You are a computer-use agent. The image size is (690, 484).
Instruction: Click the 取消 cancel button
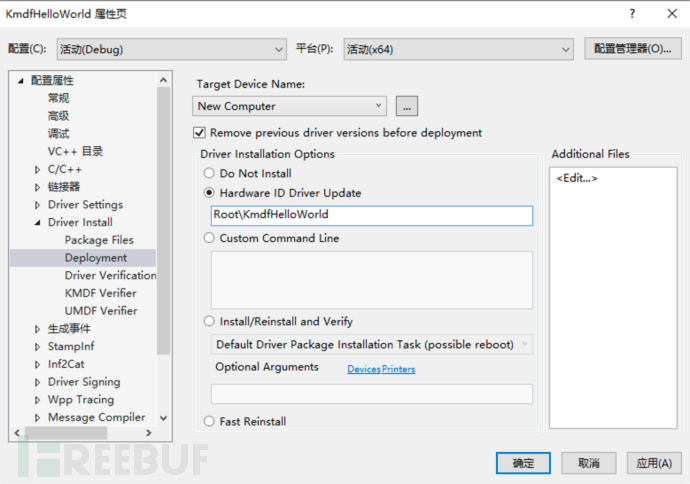(x=588, y=463)
